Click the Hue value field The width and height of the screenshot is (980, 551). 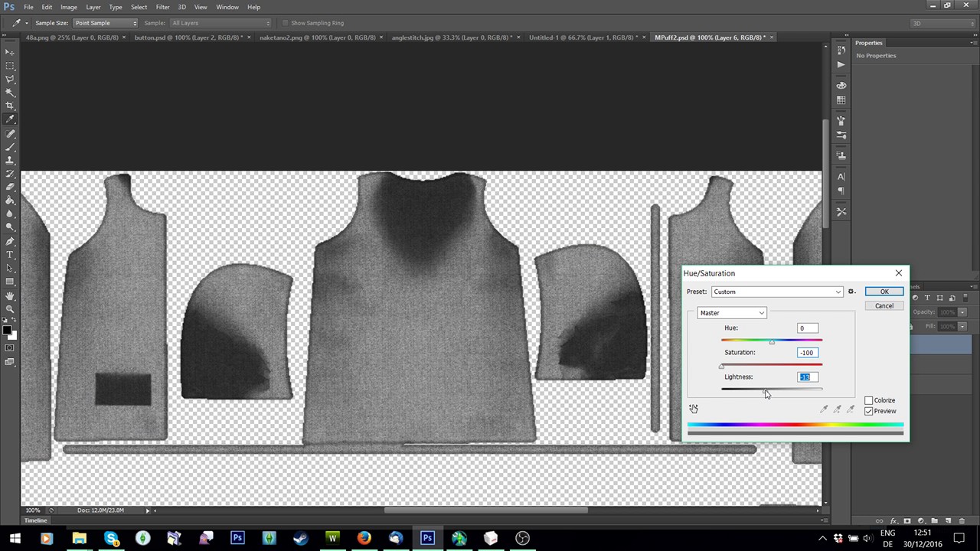[807, 328]
